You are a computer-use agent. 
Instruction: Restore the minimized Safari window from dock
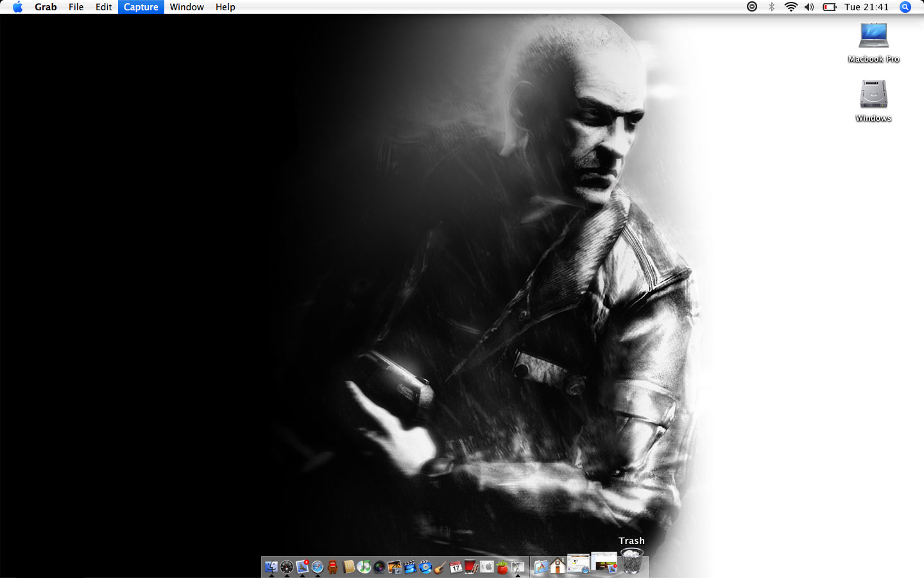(578, 564)
